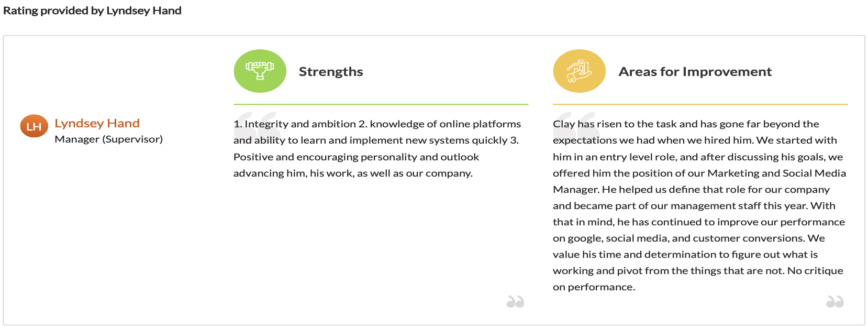Click the Strengths heading
The width and height of the screenshot is (868, 326).
(330, 72)
